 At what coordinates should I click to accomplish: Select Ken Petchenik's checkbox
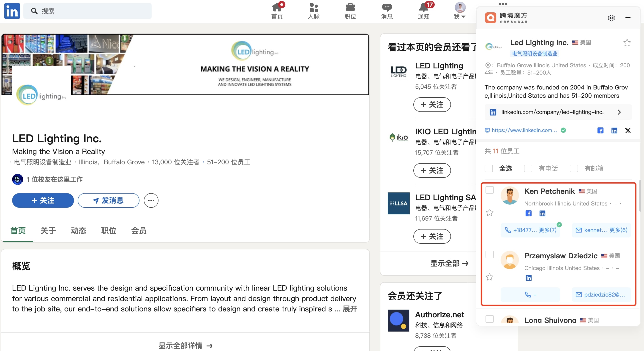pos(490,190)
